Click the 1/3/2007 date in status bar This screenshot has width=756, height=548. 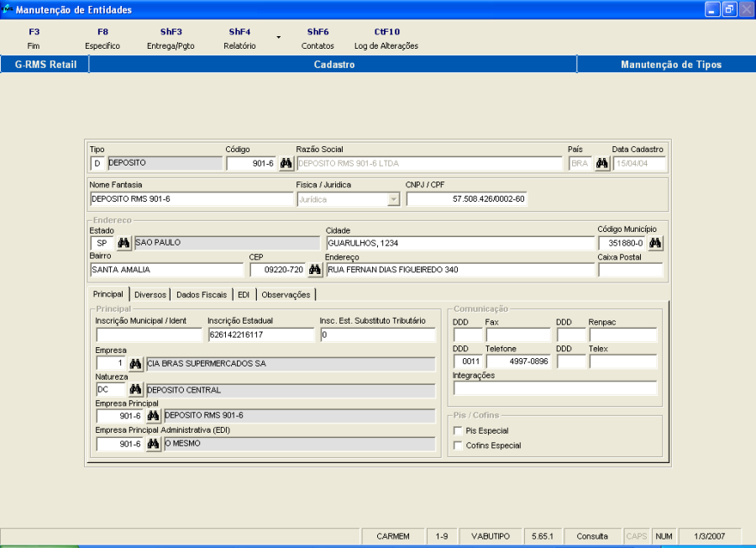[709, 536]
